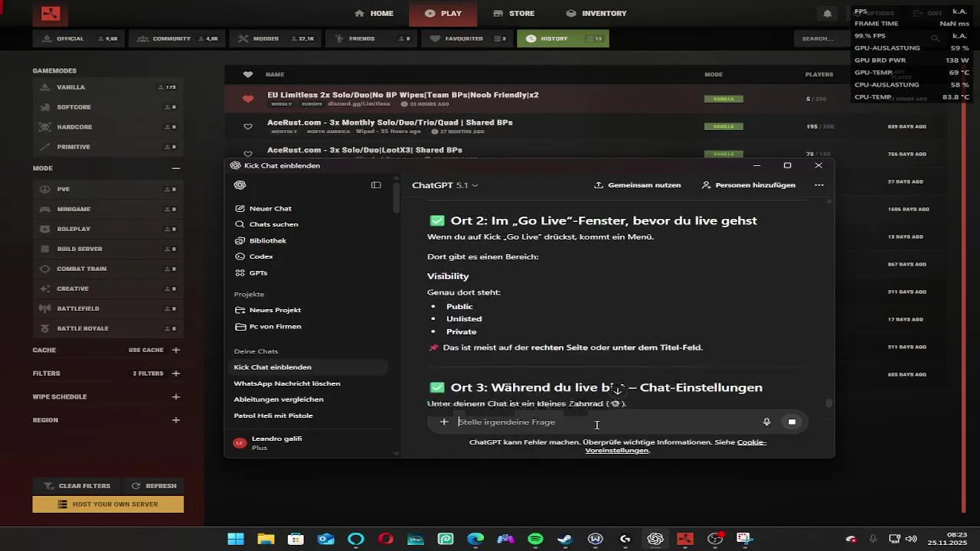Show the Community servers tab

[x=178, y=38]
